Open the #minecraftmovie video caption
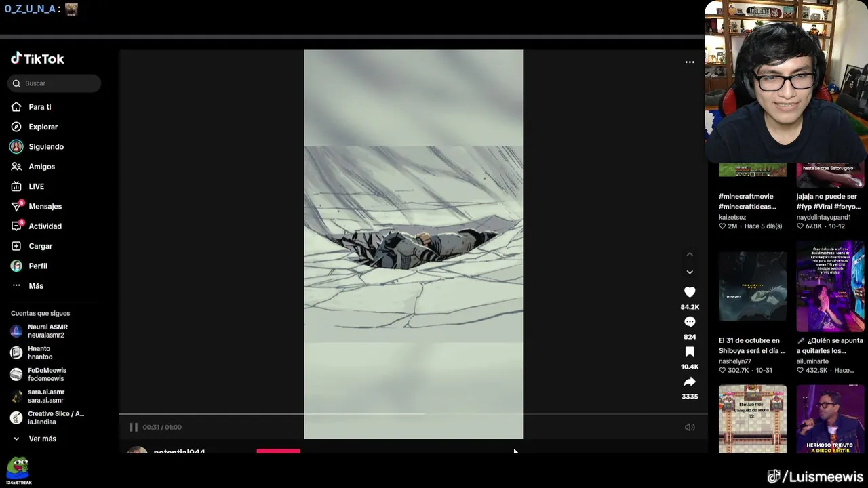Screen dimensions: 868x488 point(747,201)
